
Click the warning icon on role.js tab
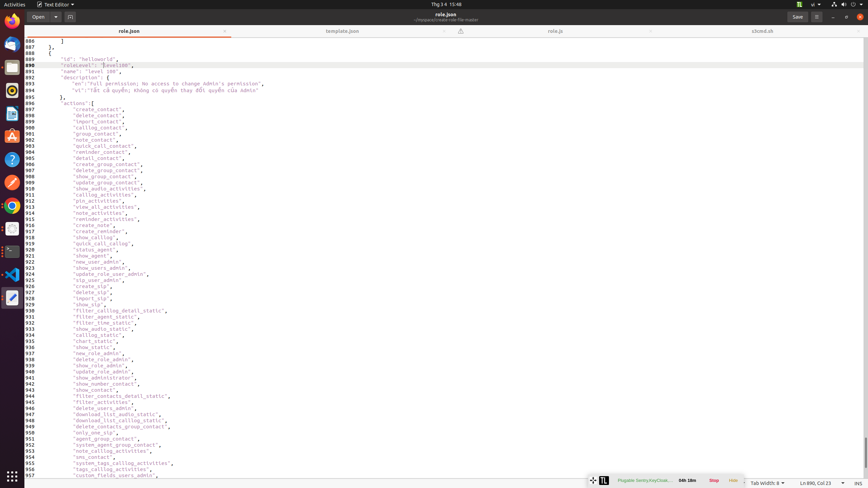click(x=460, y=31)
